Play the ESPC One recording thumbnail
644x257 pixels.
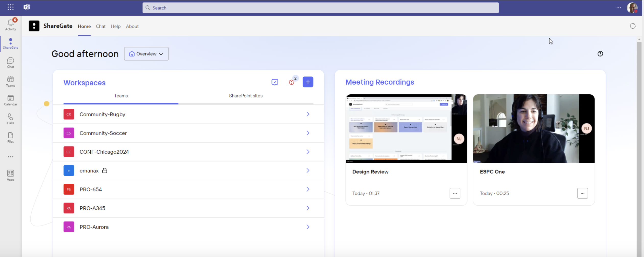tap(534, 128)
